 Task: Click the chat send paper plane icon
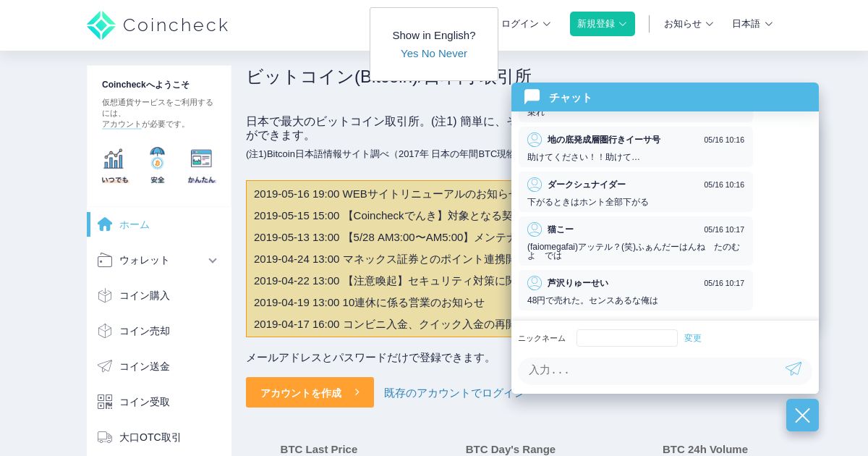[x=793, y=369]
